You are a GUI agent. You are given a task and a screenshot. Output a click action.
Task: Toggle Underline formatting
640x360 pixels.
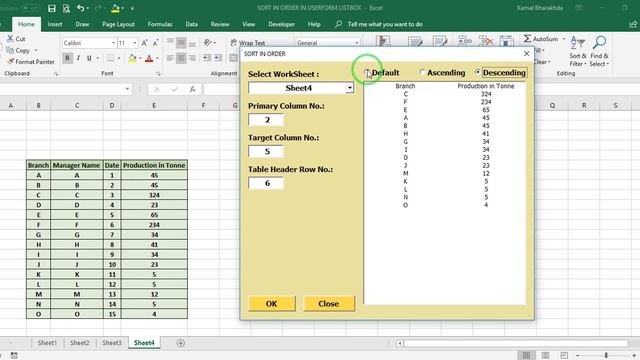89,58
